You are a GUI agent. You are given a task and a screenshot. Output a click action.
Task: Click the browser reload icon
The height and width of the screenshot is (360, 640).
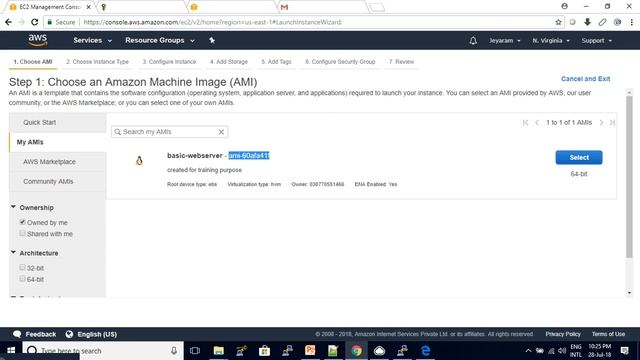(x=35, y=22)
